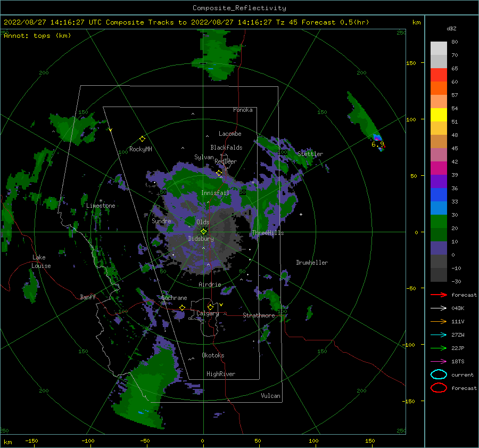Image resolution: width=479 pixels, height=448 pixels.
Task: Click the cyan current ellipse icon
Action: click(439, 374)
